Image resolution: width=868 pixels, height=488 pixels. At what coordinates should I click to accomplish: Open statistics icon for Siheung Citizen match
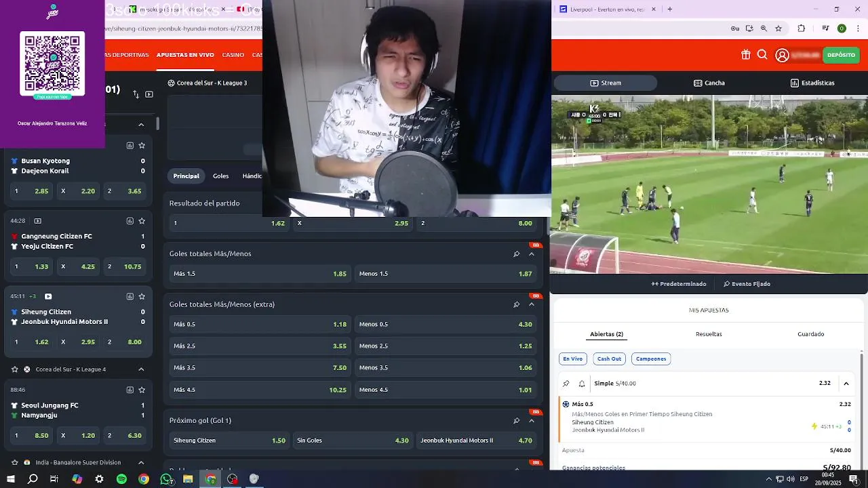point(130,296)
